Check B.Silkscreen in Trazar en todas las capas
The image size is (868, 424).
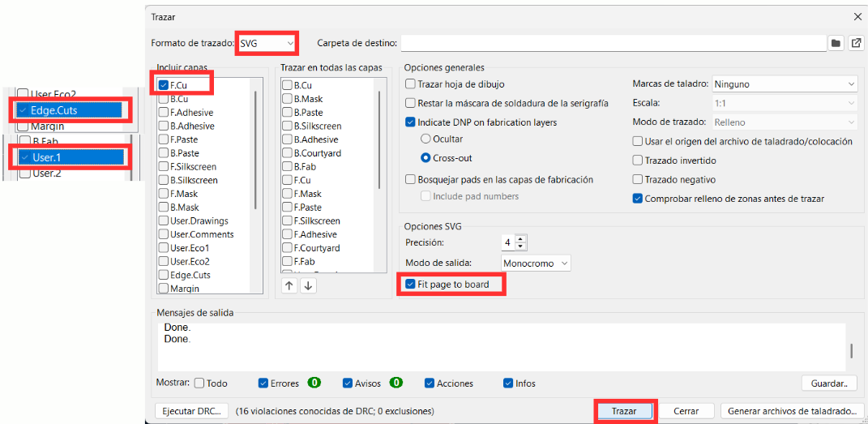[287, 126]
